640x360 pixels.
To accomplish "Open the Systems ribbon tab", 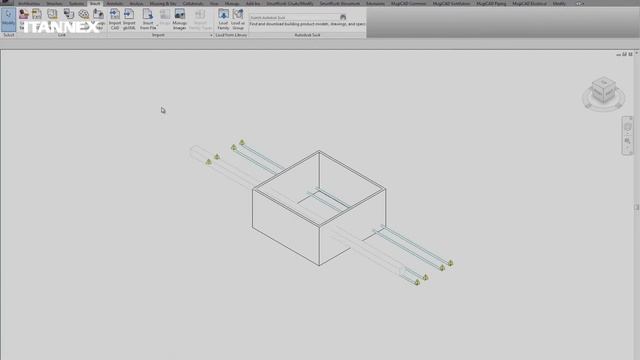I will point(76,4).
